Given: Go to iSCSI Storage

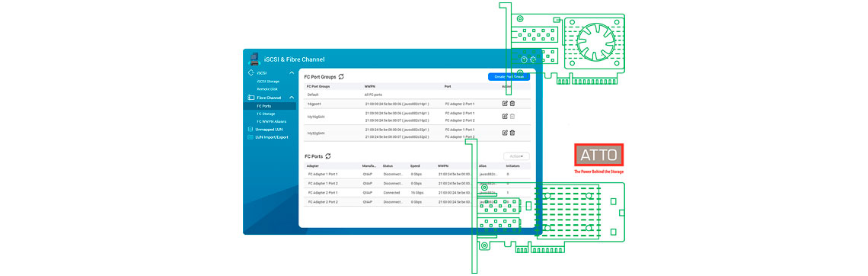Looking at the screenshot, I should [x=268, y=82].
